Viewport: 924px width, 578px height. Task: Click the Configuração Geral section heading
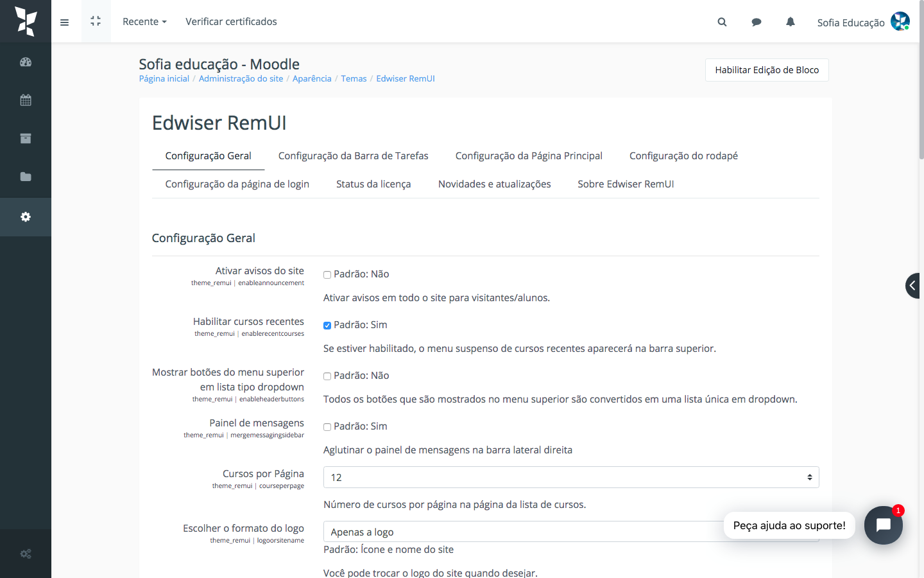point(203,238)
